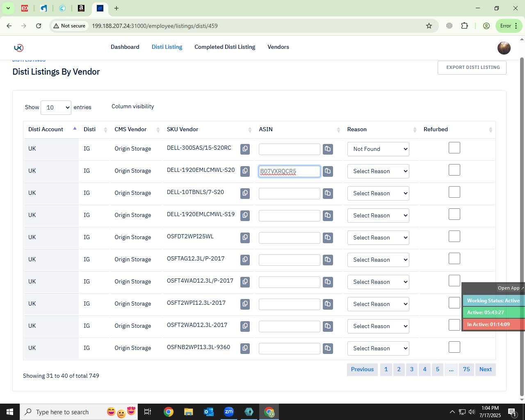This screenshot has height=420, width=525.
Task: Sort table by SKU Vendor column
Action: pos(208,130)
